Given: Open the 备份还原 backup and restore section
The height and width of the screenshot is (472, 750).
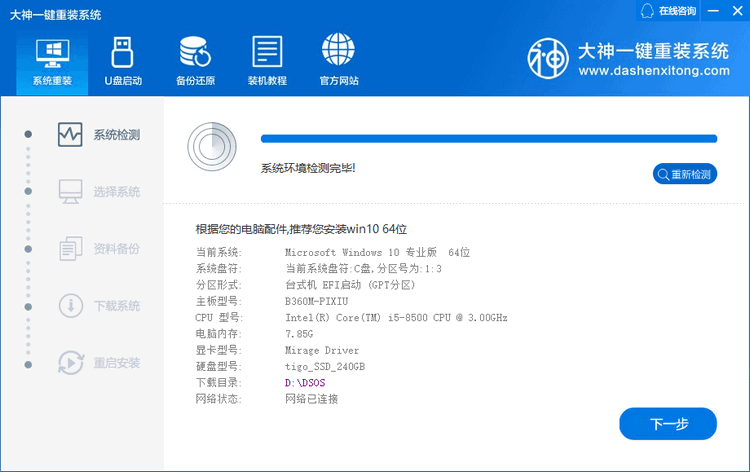Looking at the screenshot, I should [194, 61].
